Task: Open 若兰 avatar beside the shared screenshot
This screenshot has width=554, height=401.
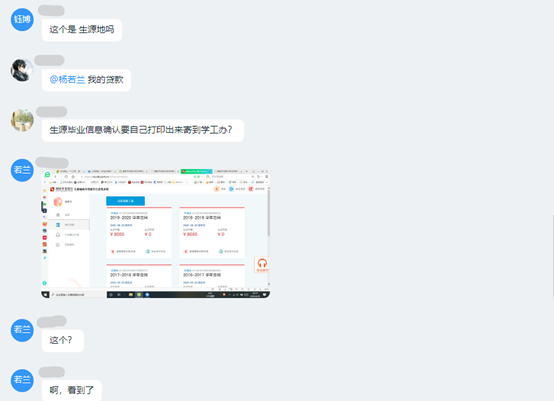Action: [22, 170]
